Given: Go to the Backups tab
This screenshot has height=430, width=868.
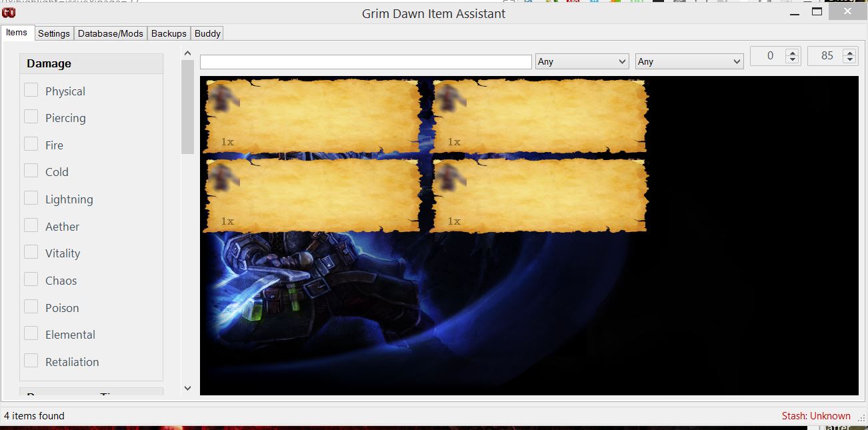Looking at the screenshot, I should click(169, 33).
